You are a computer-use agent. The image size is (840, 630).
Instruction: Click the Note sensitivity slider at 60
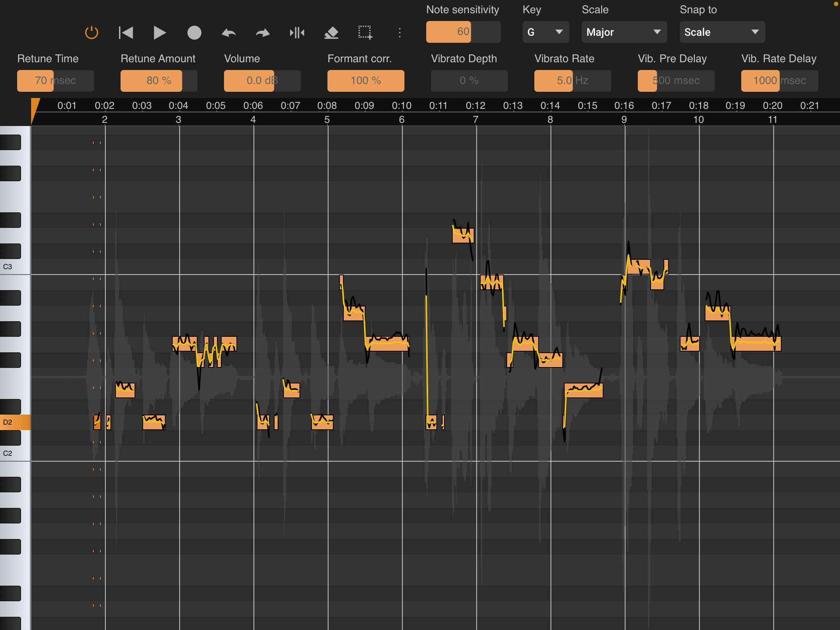pyautogui.click(x=463, y=32)
